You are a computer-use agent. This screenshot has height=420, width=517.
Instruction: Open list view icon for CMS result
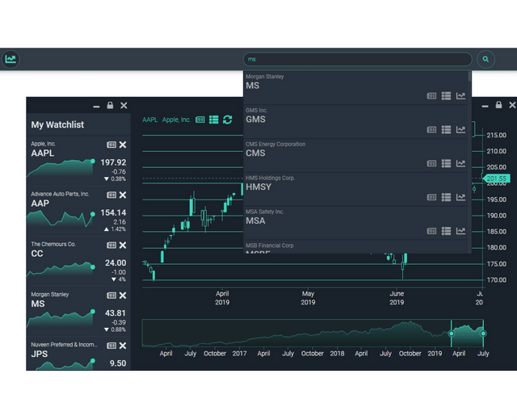446,163
